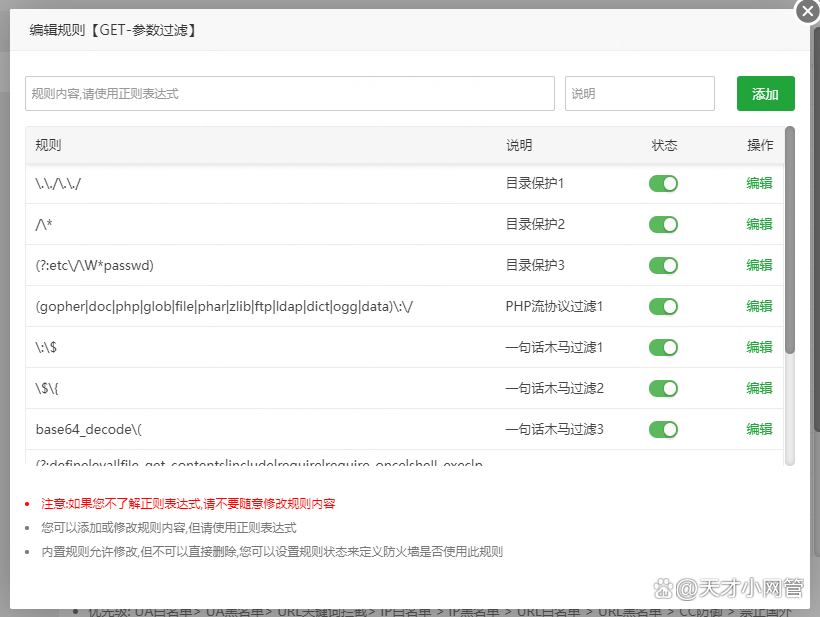Click the rule content input field
This screenshot has height=617, width=820.
(x=290, y=93)
